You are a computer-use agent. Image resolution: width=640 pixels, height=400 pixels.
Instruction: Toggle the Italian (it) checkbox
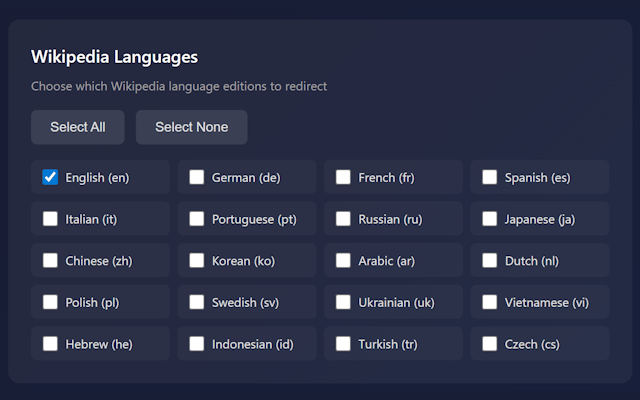[50, 219]
